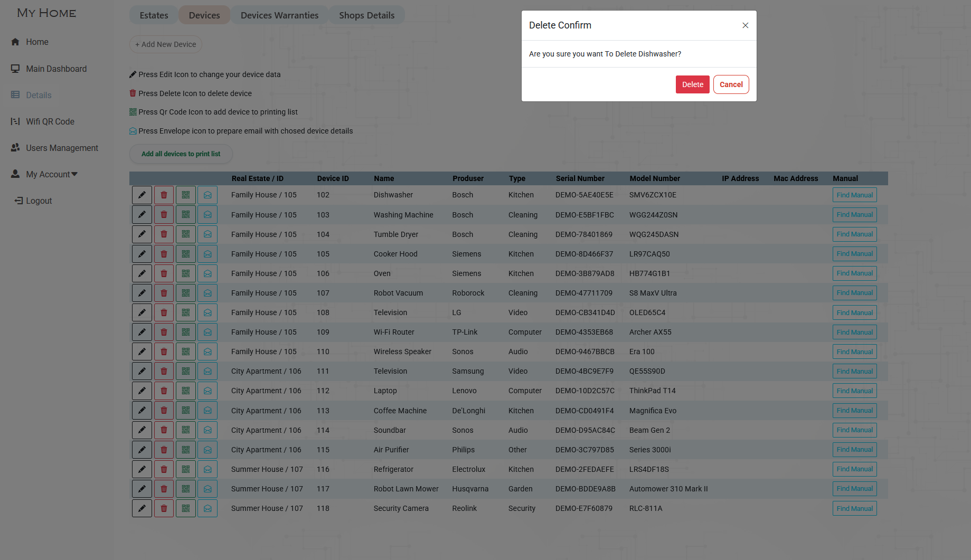The height and width of the screenshot is (560, 971).
Task: Delete the Samsung Television device
Action: (164, 371)
